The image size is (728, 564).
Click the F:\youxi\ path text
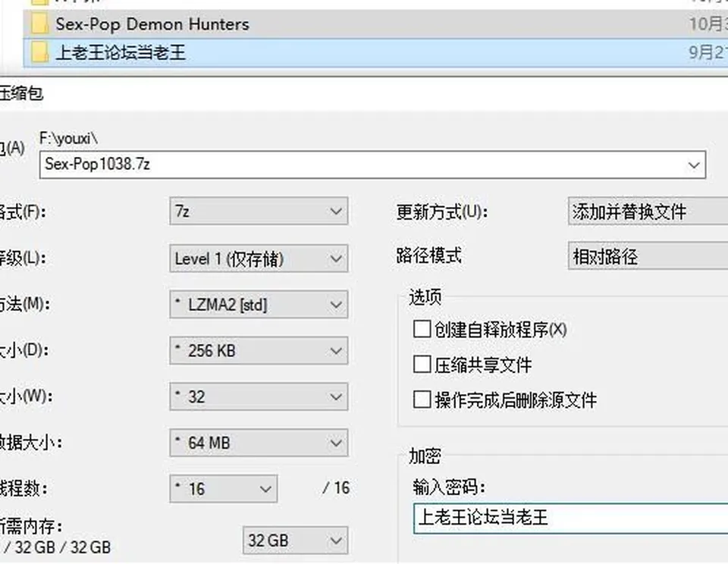[69, 138]
